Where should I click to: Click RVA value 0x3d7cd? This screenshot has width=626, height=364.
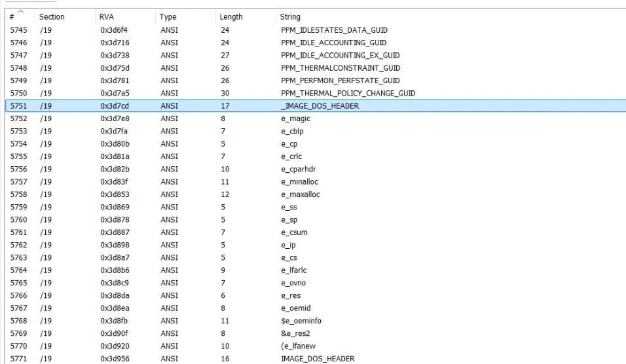114,106
